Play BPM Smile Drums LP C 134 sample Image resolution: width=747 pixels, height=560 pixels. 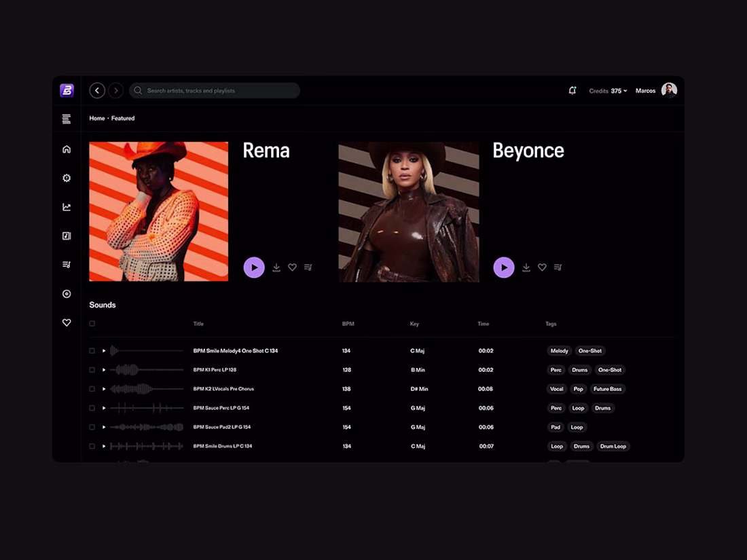point(104,446)
